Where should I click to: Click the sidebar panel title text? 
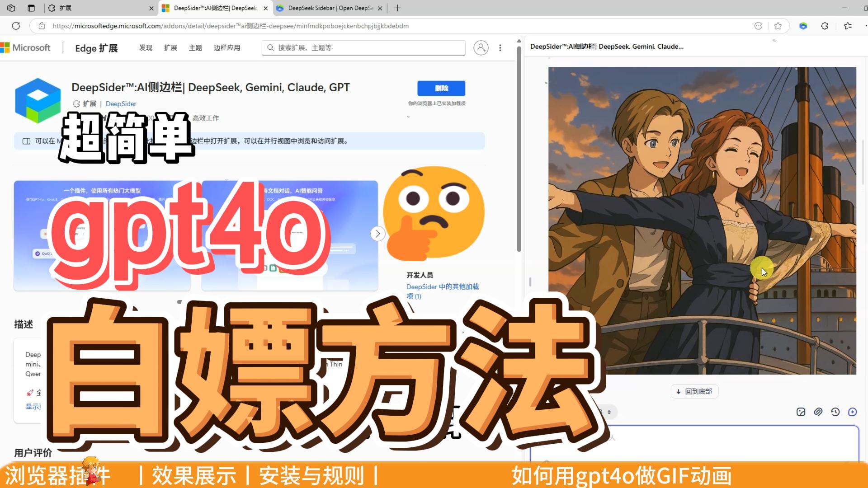coord(607,46)
